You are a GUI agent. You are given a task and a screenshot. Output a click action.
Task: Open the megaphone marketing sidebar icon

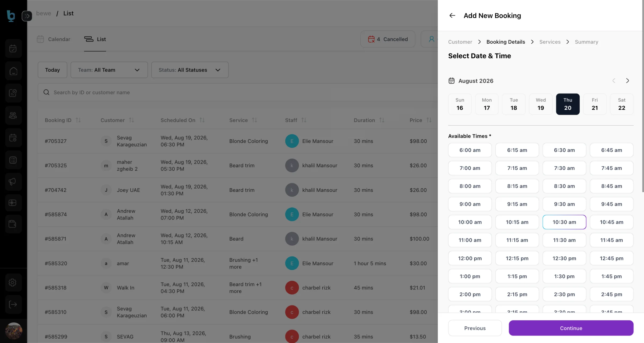pos(13,182)
